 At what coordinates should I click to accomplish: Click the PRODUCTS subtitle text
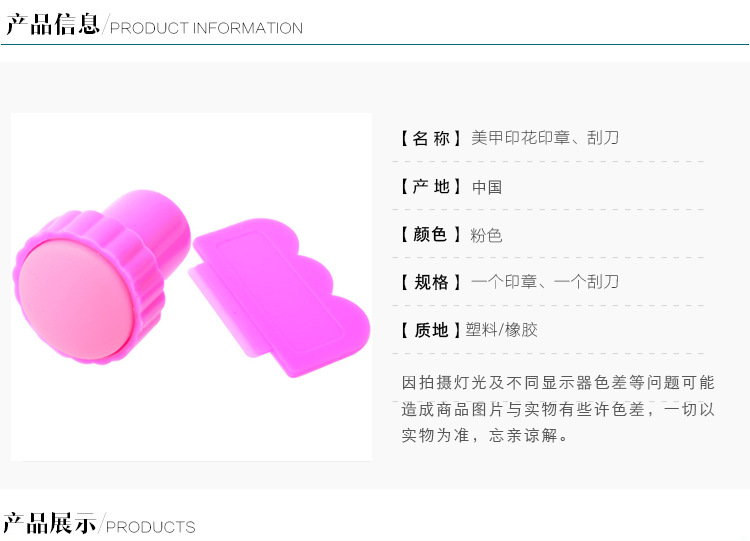point(151,527)
